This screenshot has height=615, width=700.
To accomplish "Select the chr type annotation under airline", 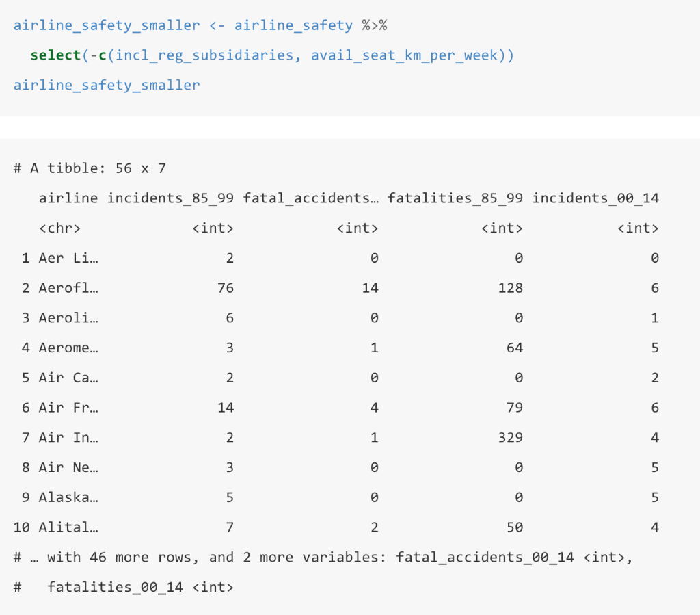I will tap(59, 227).
